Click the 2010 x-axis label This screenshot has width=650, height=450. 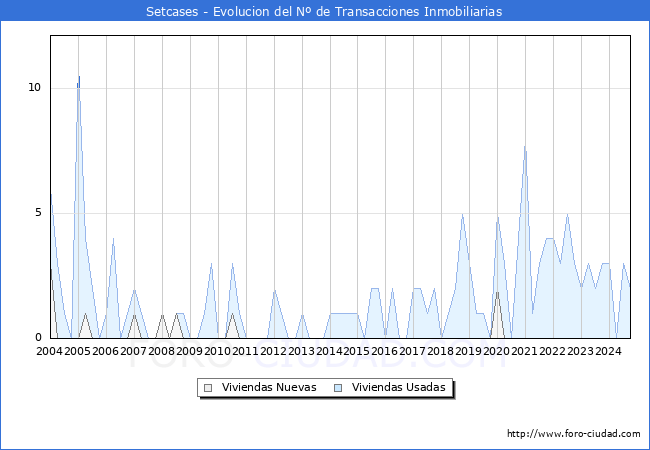(217, 351)
